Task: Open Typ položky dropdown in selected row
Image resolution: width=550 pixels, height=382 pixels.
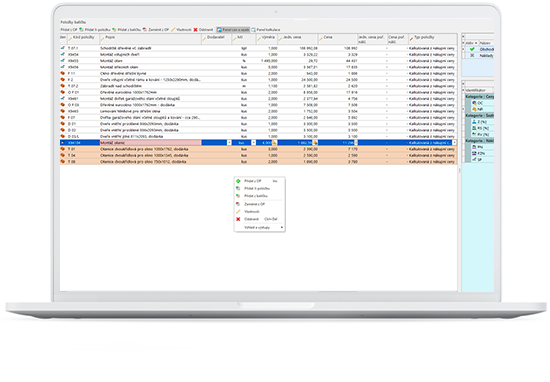Action: pos(454,143)
